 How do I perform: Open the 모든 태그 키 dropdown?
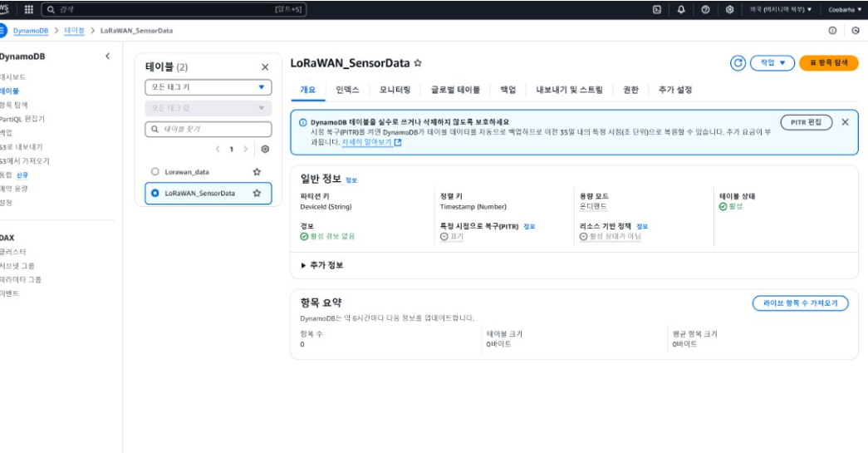tap(208, 87)
